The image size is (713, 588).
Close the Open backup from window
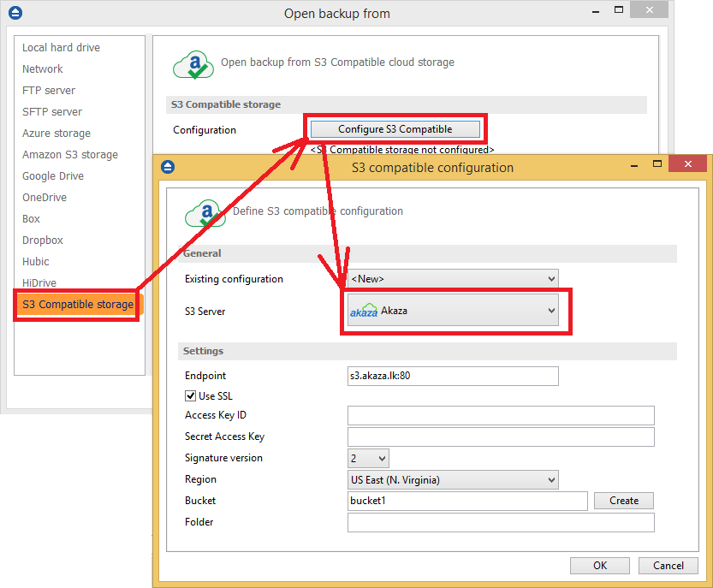click(x=650, y=10)
